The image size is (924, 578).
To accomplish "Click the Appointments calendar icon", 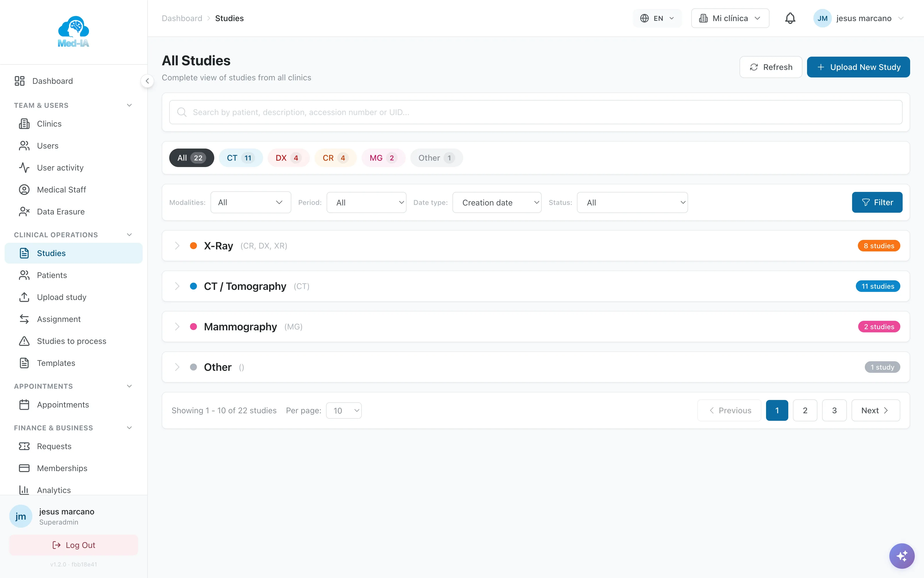I will pos(24,404).
